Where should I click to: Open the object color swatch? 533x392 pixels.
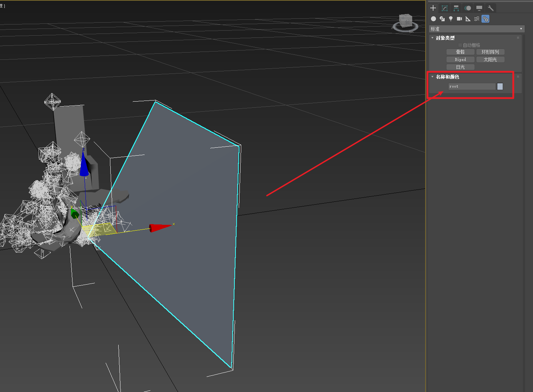tap(500, 86)
